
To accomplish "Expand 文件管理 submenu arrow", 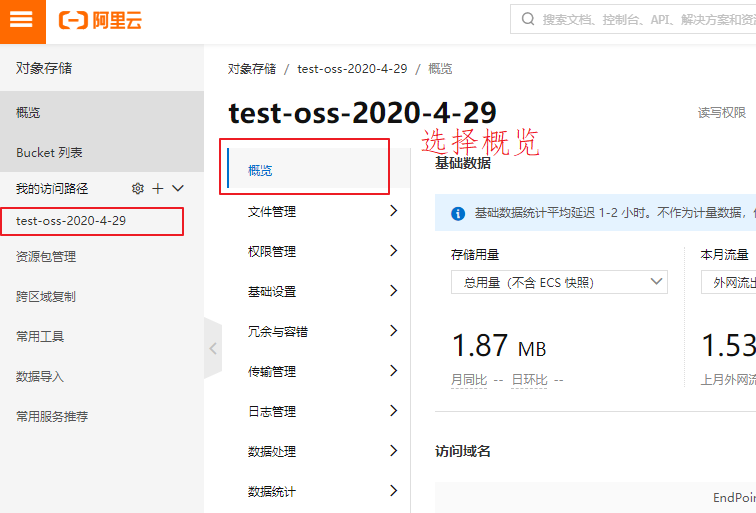I will pos(393,211).
